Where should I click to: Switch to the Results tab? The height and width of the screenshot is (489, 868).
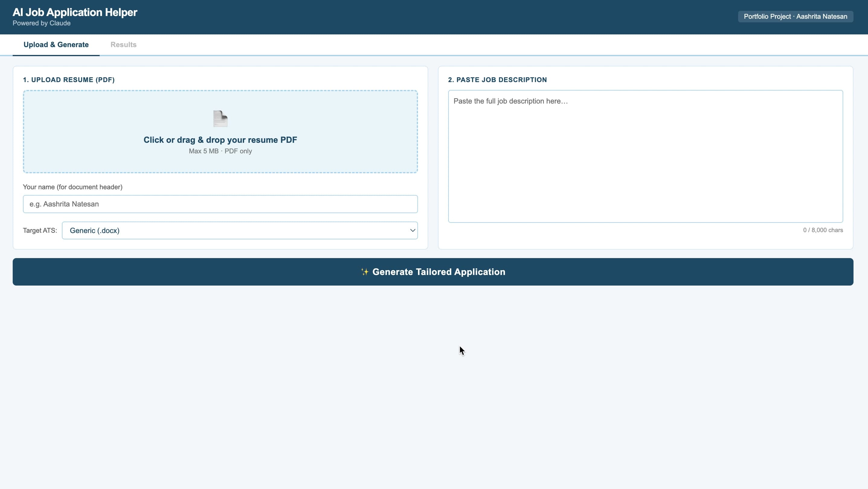(x=123, y=45)
